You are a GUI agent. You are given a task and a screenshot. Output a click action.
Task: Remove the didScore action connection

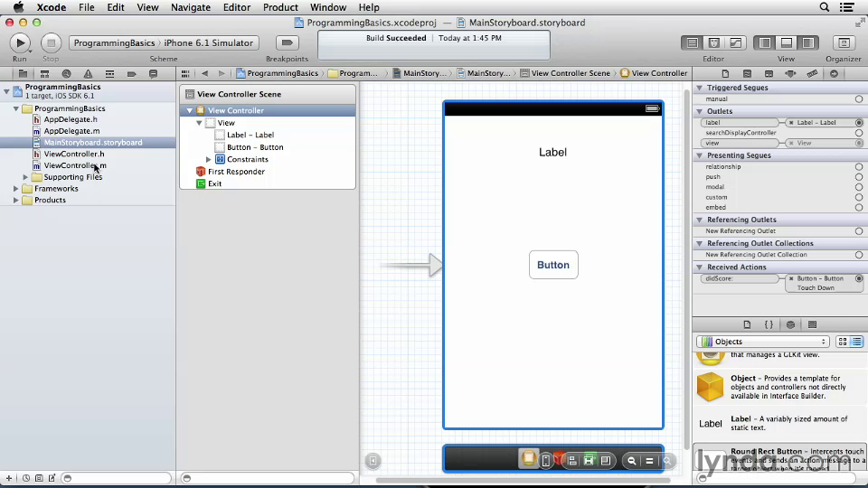[791, 278]
